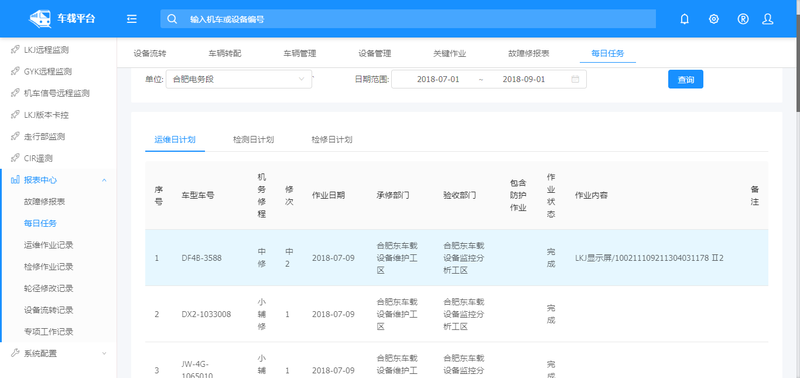Open the user profile icon
Screen dimensions: 800x378
point(767,19)
